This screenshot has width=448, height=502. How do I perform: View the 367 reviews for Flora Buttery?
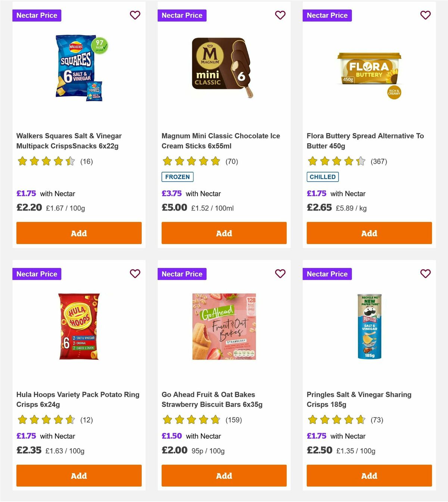click(379, 162)
